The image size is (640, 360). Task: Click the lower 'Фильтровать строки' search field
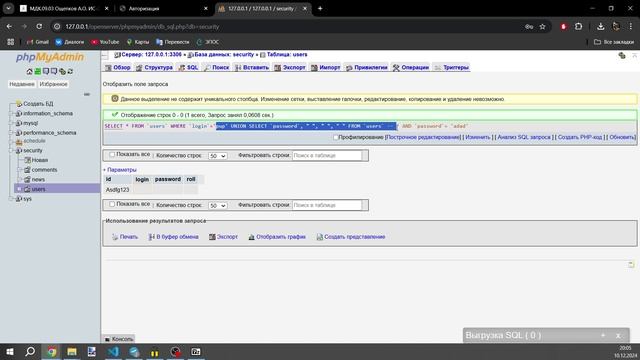point(327,205)
